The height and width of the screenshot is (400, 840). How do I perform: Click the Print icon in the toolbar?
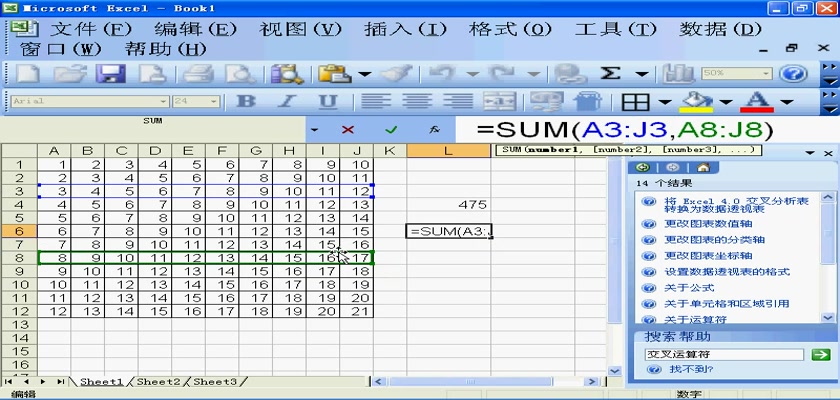pos(198,74)
